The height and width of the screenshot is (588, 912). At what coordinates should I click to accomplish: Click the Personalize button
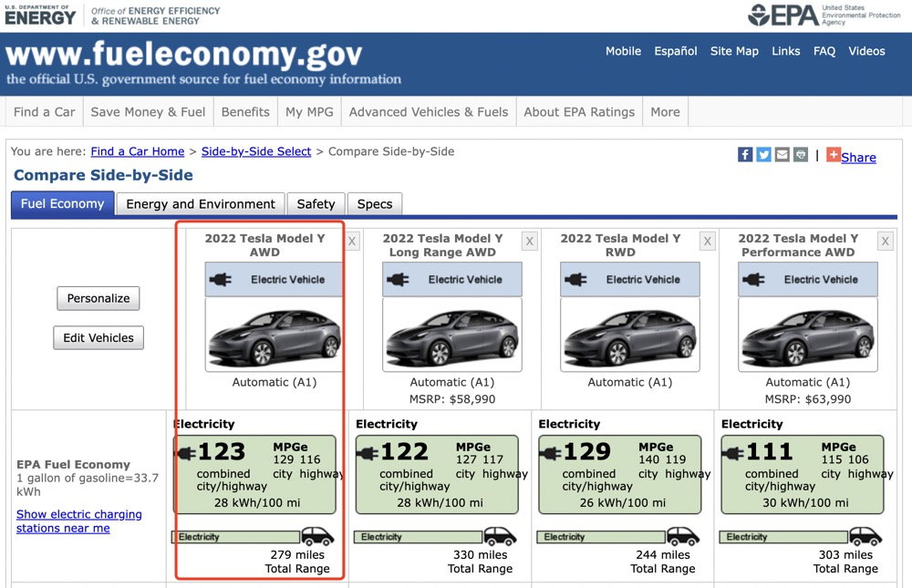(x=98, y=298)
